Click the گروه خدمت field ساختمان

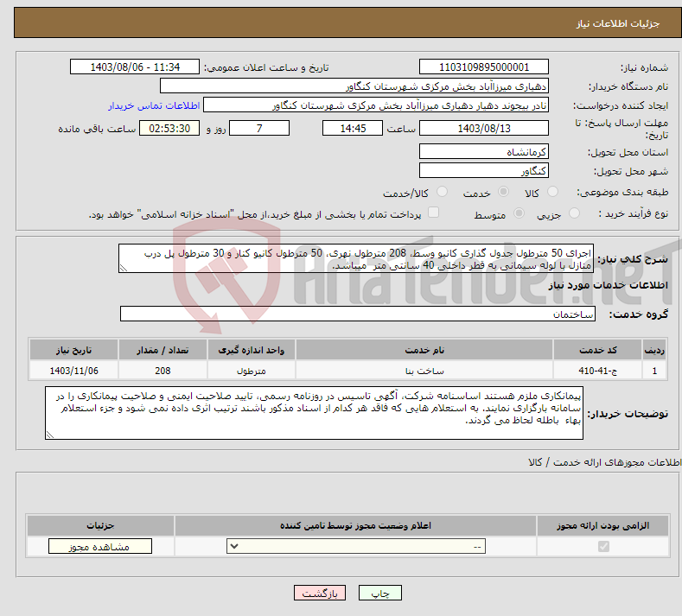[x=358, y=314]
